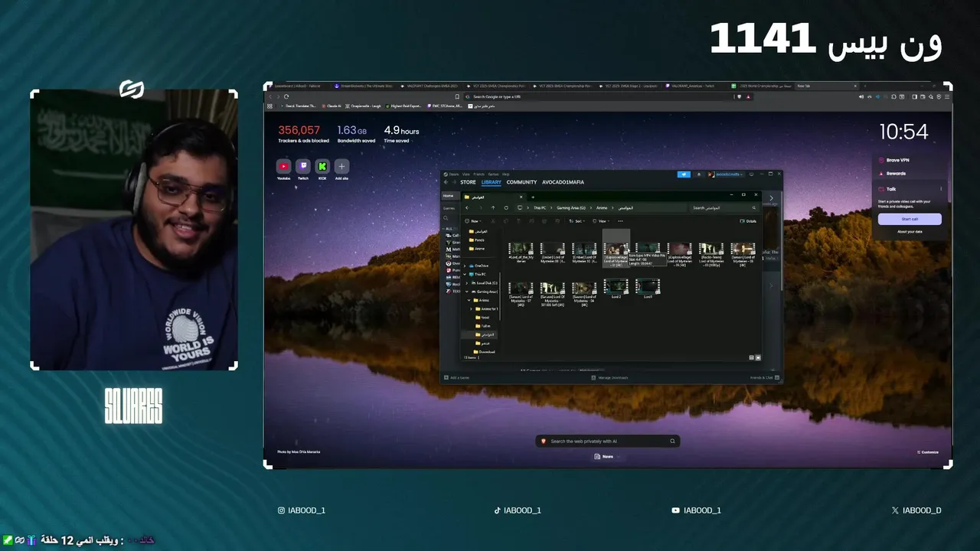Go back in the File Explorer window

pyautogui.click(x=467, y=207)
